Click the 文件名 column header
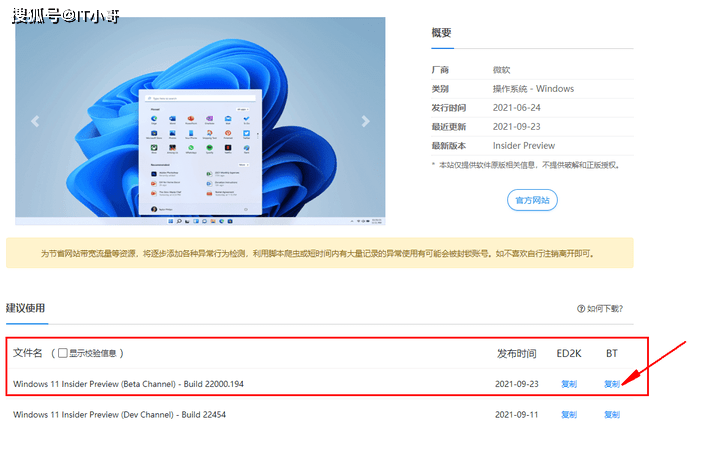Screen dimensions: 720x450 click(28, 353)
